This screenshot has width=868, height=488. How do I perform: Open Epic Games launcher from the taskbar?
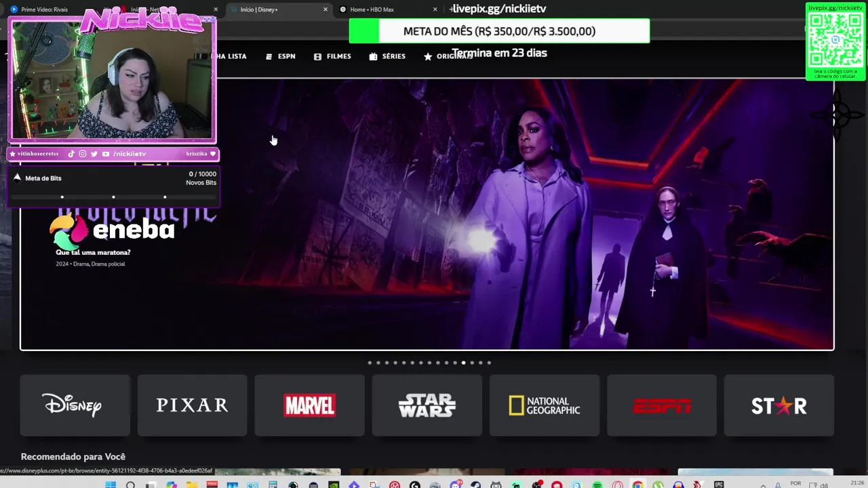(x=719, y=485)
